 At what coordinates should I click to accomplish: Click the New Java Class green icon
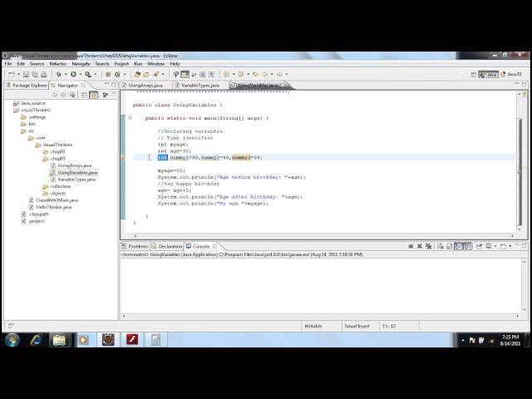[x=117, y=74]
